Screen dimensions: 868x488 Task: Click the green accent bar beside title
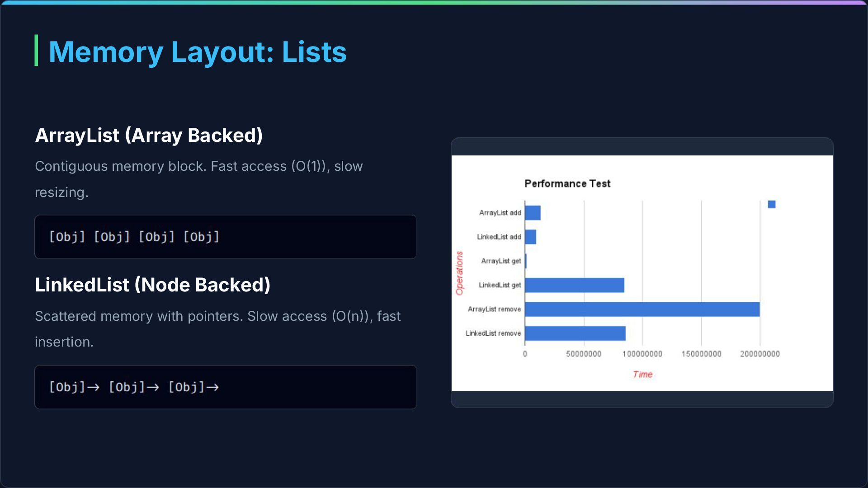coord(36,50)
